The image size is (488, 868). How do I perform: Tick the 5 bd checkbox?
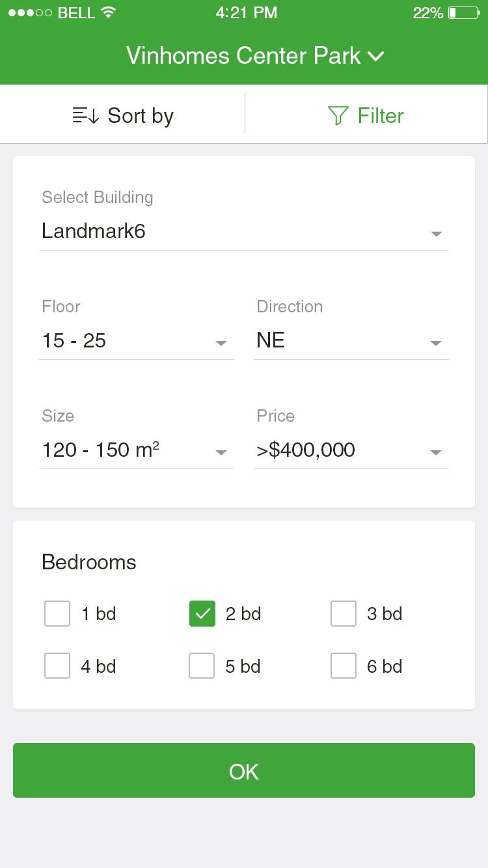coord(202,666)
